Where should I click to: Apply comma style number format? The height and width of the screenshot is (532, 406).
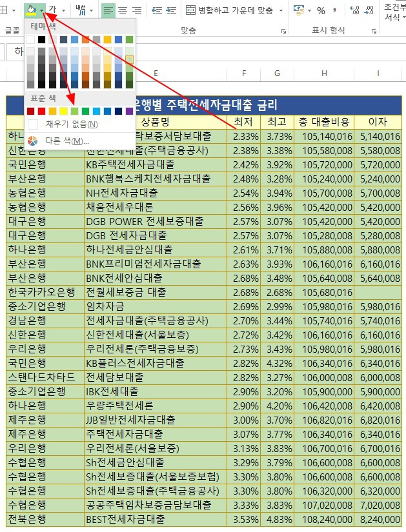(335, 11)
